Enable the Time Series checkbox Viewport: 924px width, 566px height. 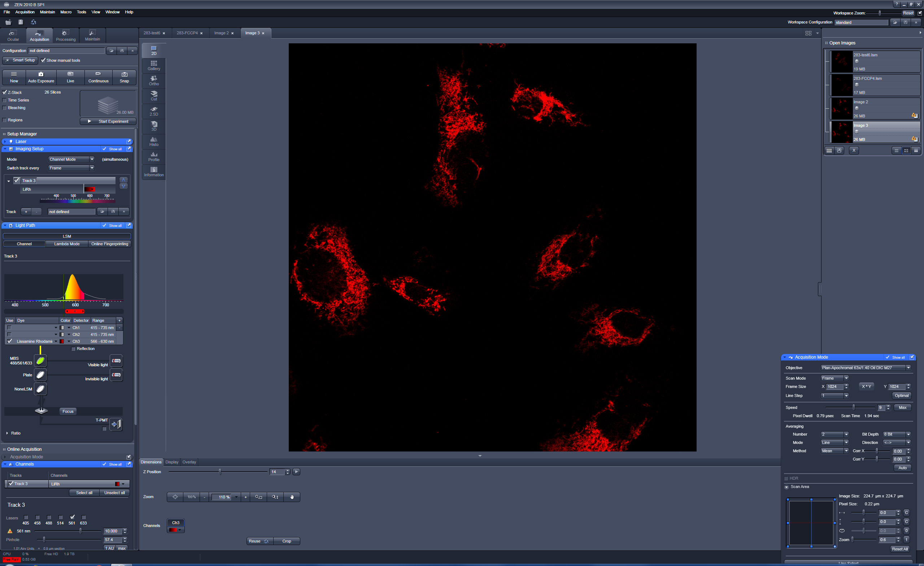(5, 100)
